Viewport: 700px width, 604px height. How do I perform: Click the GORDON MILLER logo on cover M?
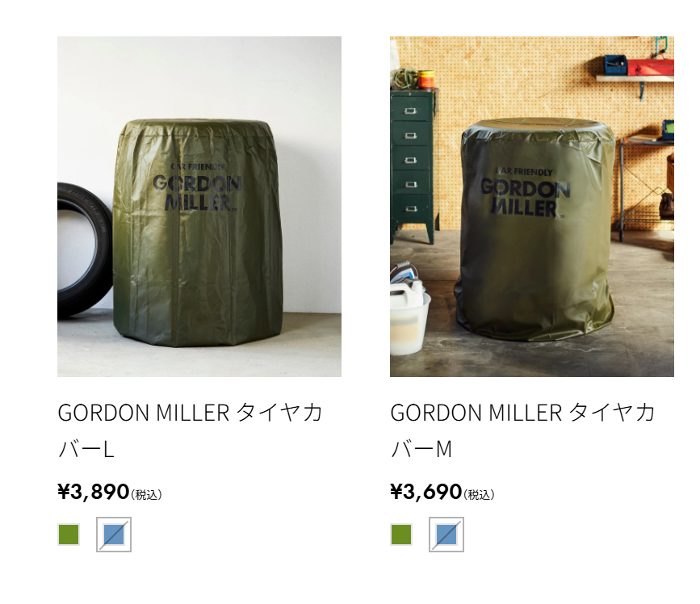click(x=525, y=193)
